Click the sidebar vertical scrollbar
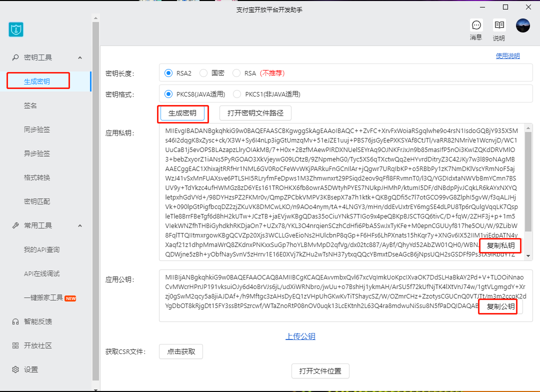Image resolution: width=540 pixels, height=392 pixels. point(95,201)
